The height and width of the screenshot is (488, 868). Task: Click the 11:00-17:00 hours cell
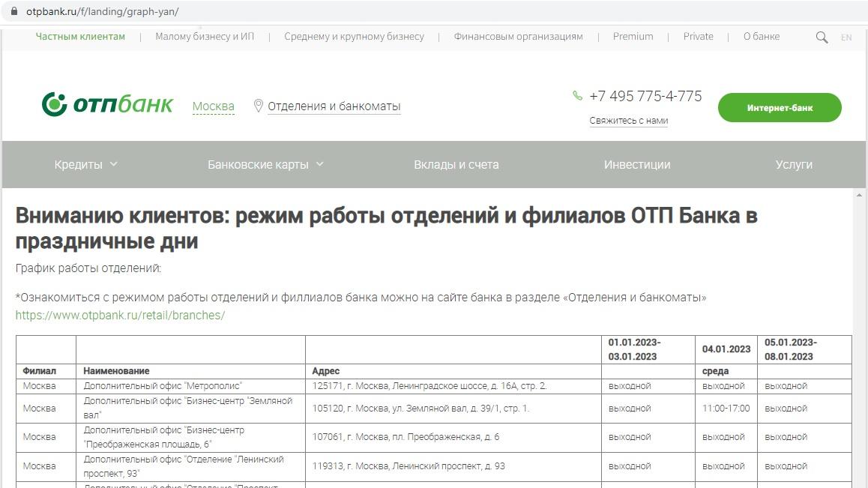tap(726, 409)
